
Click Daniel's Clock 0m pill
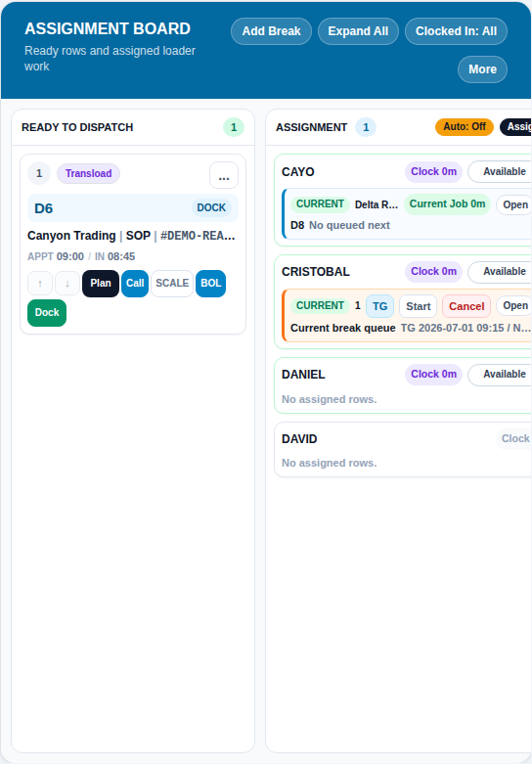click(x=433, y=375)
